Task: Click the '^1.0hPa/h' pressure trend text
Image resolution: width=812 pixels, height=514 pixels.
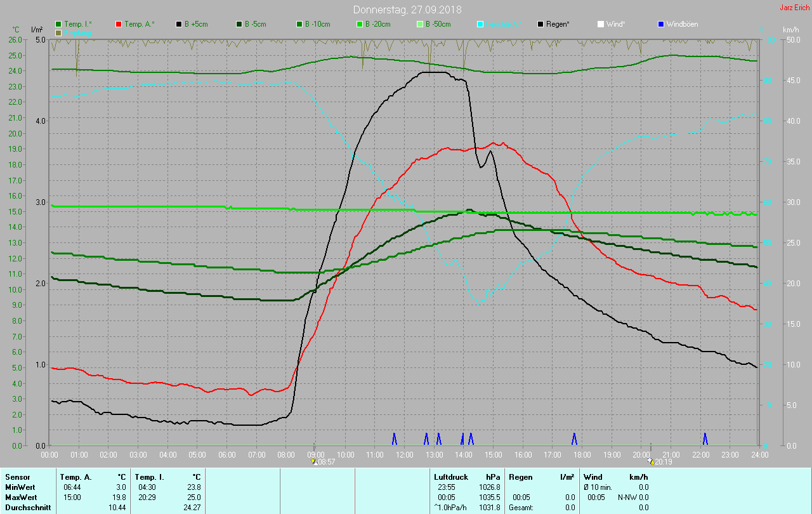Action: click(452, 508)
